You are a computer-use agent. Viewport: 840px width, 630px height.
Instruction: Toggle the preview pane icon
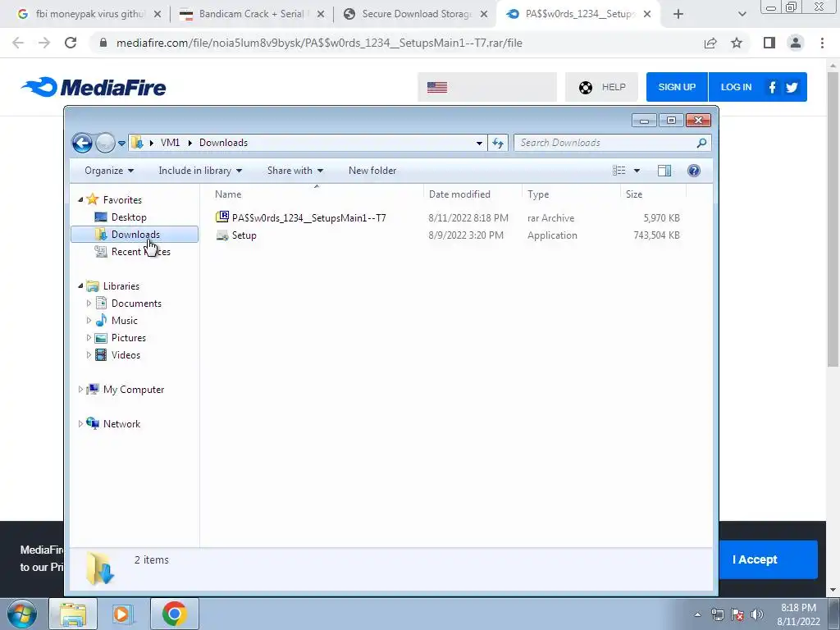point(664,171)
